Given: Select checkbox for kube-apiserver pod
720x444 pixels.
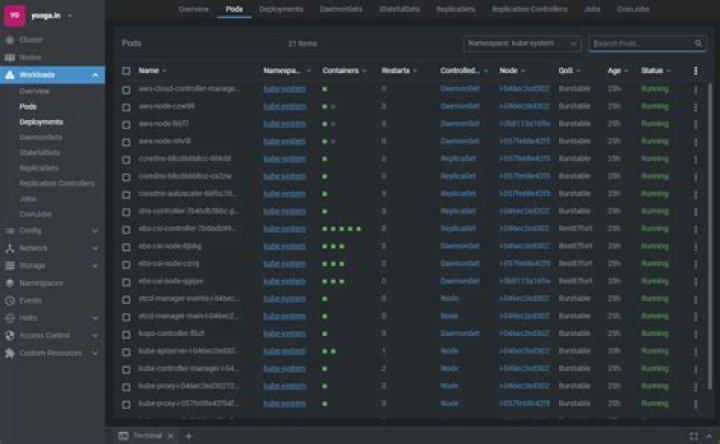Looking at the screenshot, I should coord(126,352).
